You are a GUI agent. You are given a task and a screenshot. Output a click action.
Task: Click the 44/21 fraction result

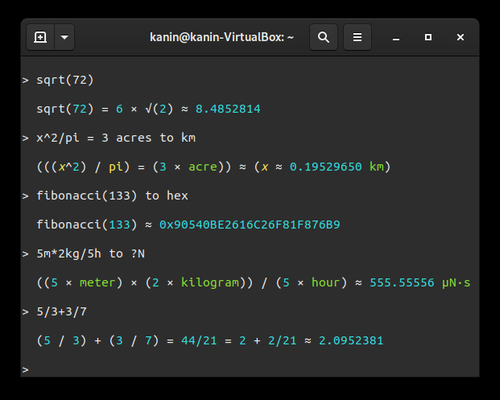click(199, 341)
